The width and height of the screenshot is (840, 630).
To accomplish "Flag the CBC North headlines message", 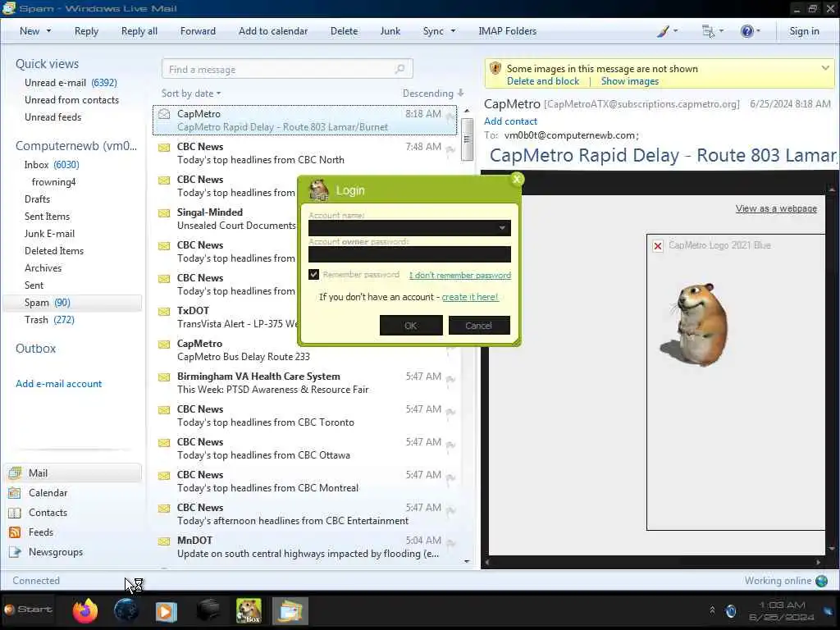I will tap(450, 149).
